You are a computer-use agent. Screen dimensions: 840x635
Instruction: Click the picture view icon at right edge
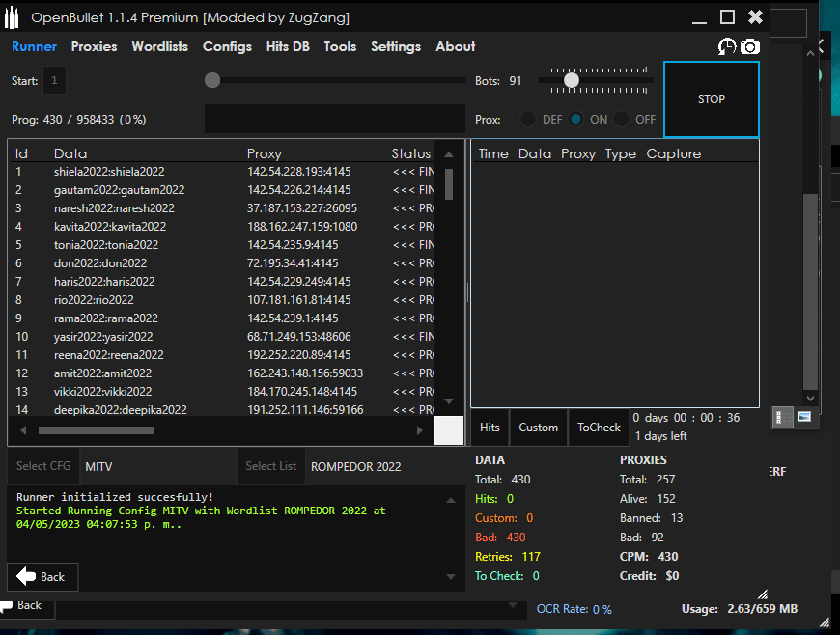(x=804, y=417)
